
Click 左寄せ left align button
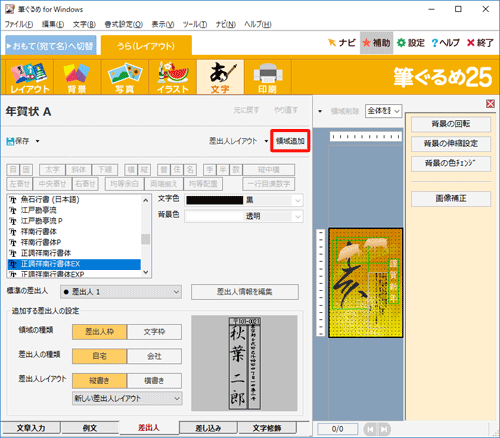[x=20, y=184]
